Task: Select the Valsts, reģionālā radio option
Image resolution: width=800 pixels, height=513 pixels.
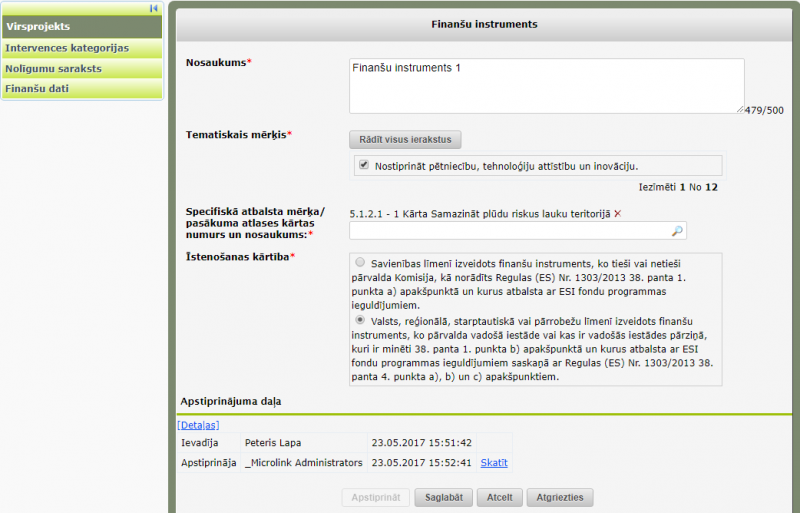Action: tap(360, 320)
